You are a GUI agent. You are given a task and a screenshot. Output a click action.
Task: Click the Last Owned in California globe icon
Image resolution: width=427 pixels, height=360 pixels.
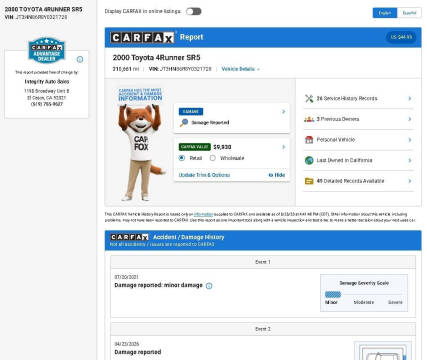point(309,160)
